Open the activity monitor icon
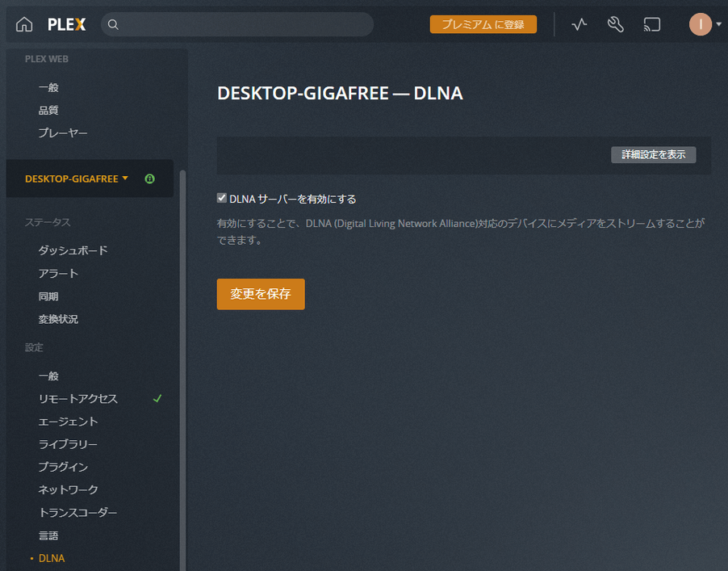Viewport: 728px width, 571px height. click(x=579, y=24)
